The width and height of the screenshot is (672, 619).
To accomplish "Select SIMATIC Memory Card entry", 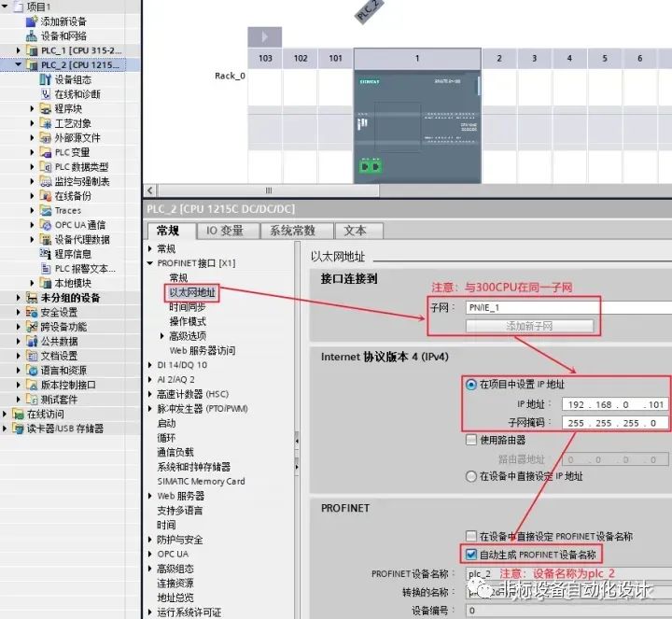I will point(201,481).
